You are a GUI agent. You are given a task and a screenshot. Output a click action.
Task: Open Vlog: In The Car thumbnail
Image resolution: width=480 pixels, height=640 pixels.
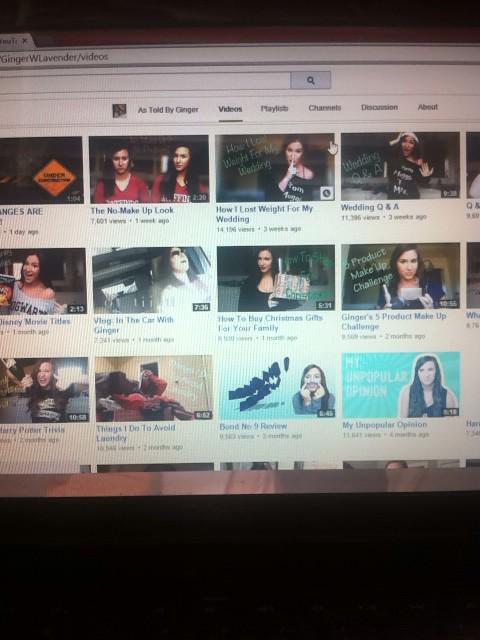[x=152, y=280]
